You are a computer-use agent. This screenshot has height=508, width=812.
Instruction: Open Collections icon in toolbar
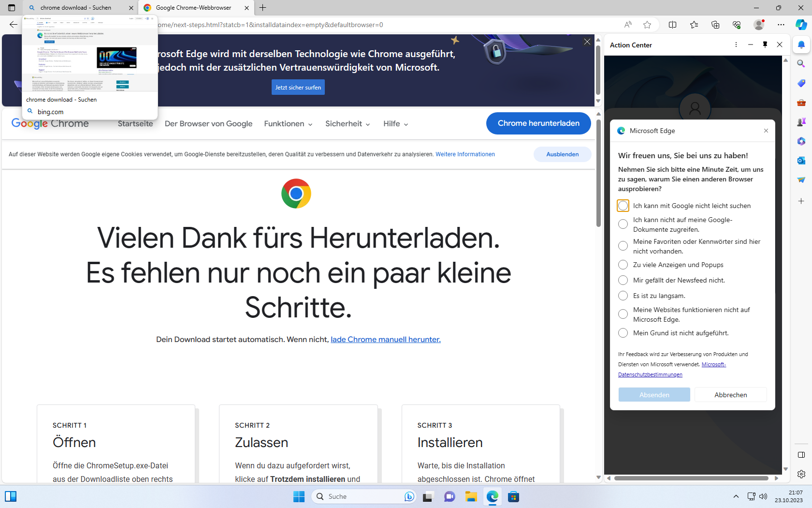click(715, 25)
